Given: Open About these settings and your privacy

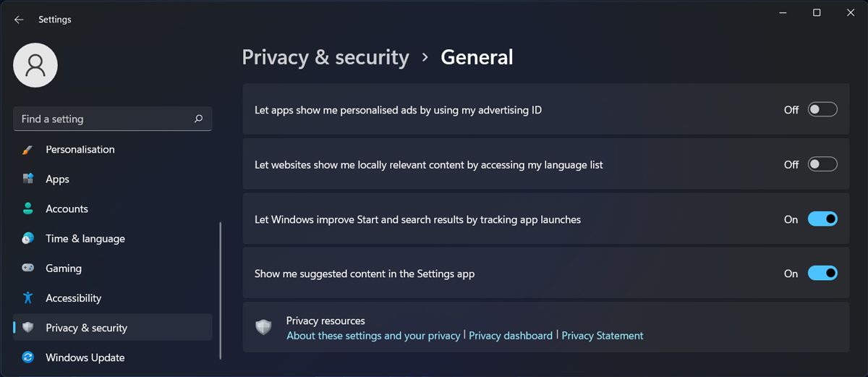Looking at the screenshot, I should coord(373,336).
